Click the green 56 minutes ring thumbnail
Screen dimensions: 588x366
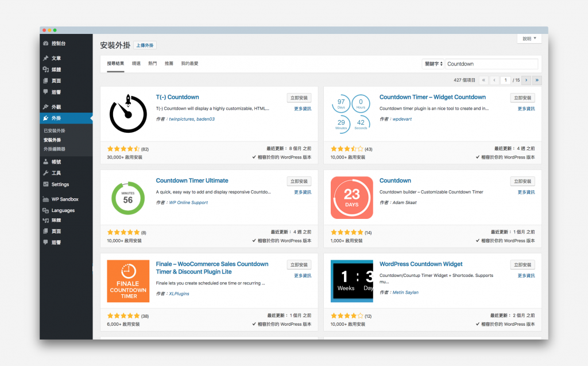pos(128,198)
